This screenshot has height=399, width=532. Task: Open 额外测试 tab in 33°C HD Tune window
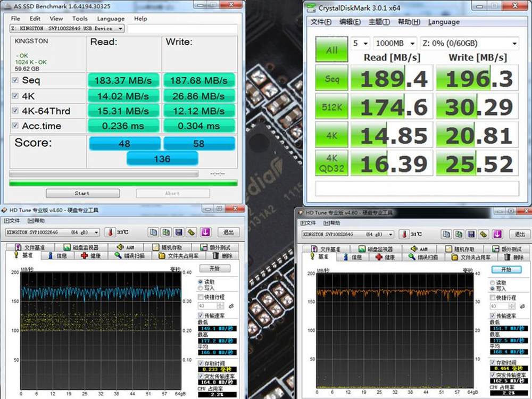point(216,247)
